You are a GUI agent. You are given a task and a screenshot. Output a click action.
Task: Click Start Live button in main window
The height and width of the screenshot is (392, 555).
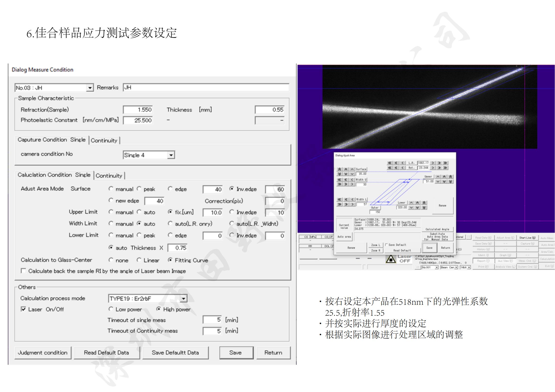(527, 238)
